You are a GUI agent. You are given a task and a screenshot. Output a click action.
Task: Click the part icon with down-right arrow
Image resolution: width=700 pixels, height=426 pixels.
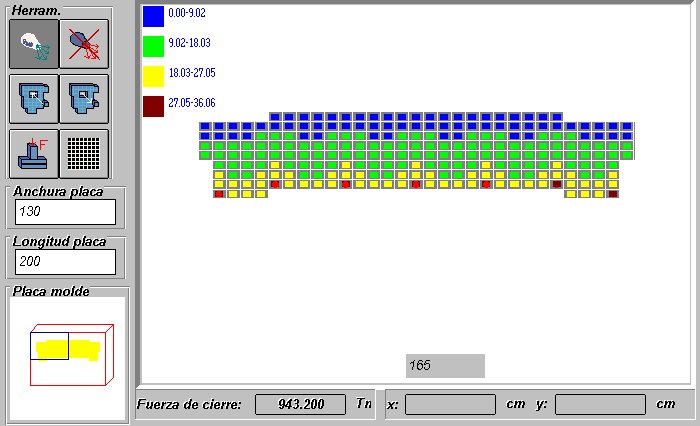tap(84, 98)
